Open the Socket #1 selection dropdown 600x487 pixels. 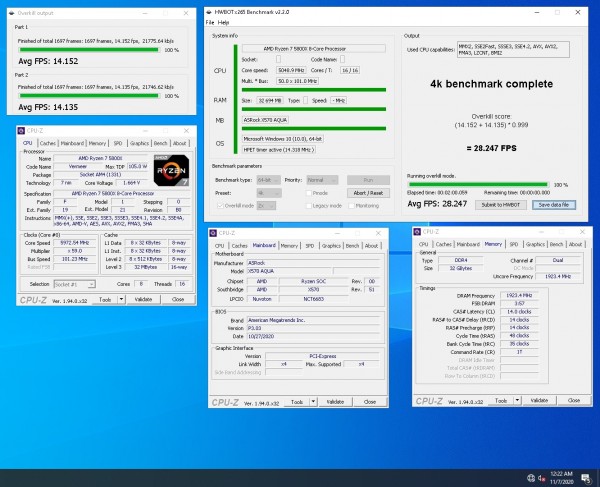click(75, 284)
